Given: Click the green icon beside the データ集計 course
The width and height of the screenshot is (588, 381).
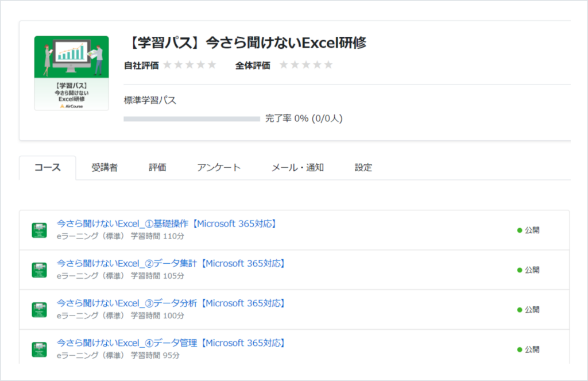Looking at the screenshot, I should pyautogui.click(x=39, y=270).
